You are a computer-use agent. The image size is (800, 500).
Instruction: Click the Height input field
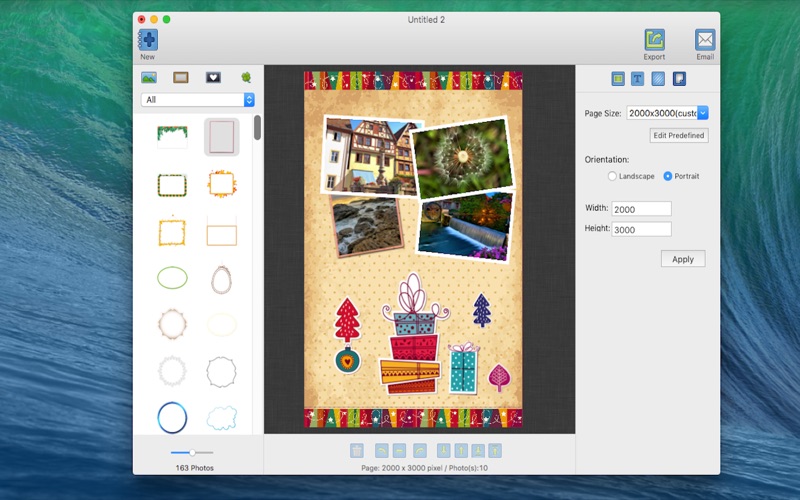pyautogui.click(x=641, y=229)
